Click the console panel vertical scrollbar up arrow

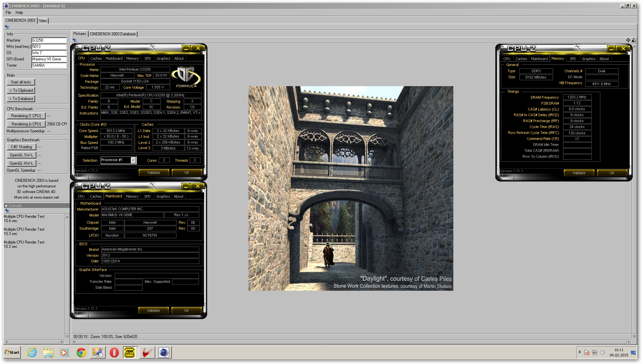coord(67,217)
